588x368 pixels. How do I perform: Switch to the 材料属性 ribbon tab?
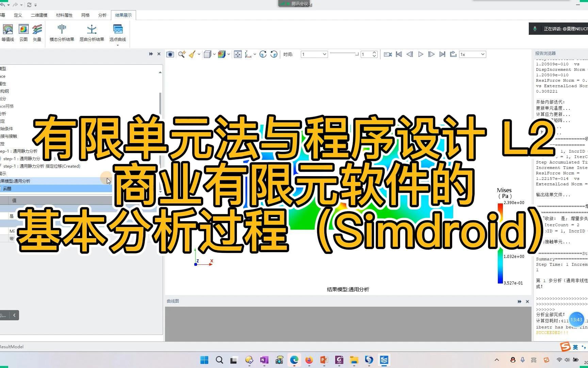pos(64,15)
